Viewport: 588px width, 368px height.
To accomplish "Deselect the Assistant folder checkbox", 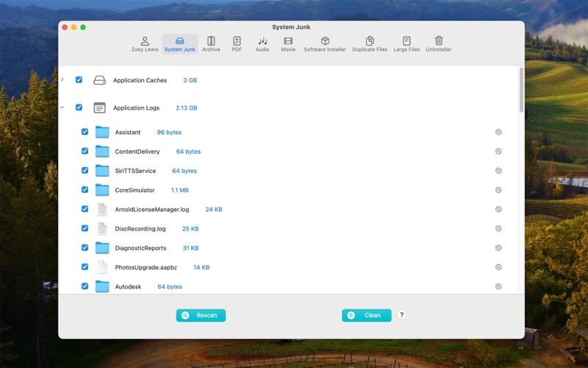I will (x=85, y=132).
